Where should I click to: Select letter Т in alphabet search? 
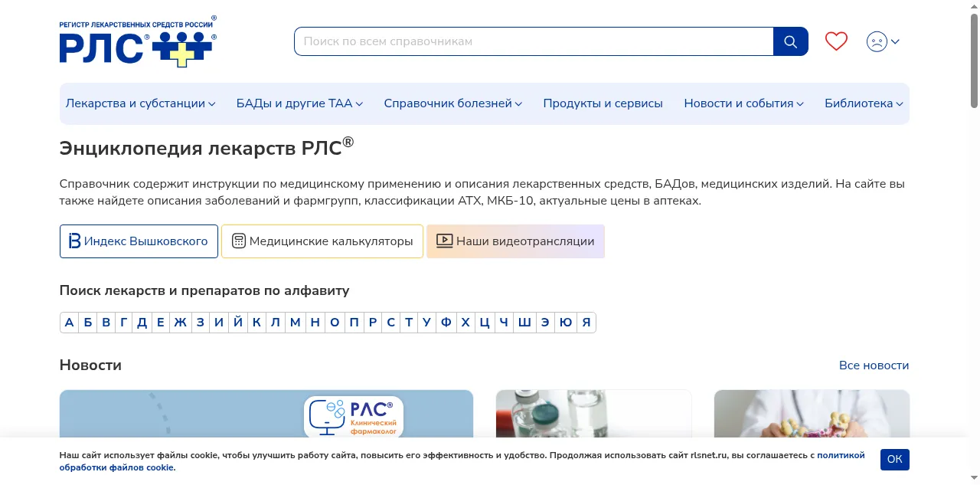coord(409,323)
